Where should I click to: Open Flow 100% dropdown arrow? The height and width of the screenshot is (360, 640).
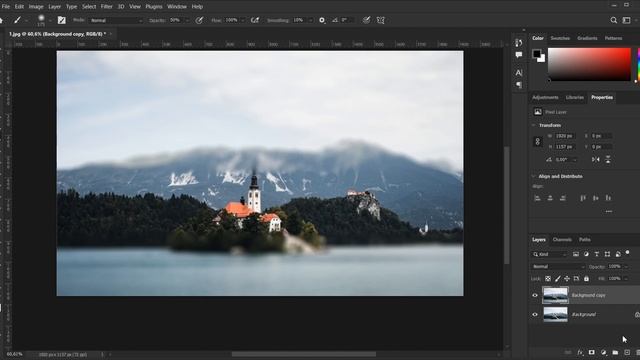tap(243, 20)
